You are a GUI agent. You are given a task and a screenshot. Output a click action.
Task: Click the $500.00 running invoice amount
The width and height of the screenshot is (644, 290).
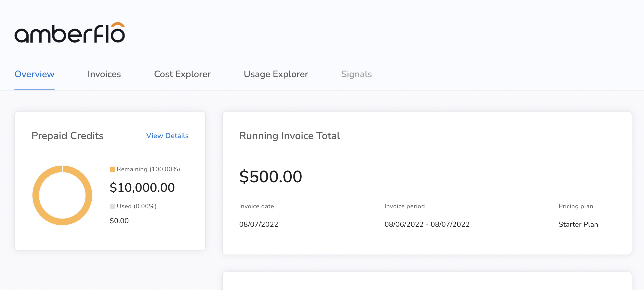[271, 177]
